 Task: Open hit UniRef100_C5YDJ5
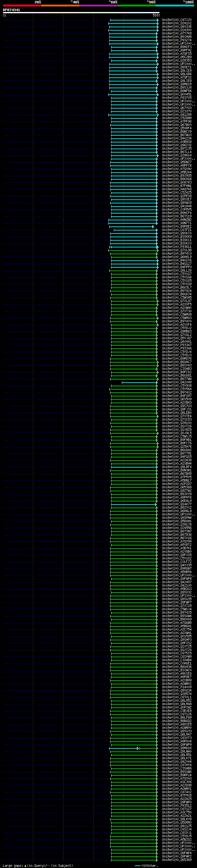[176, 836]
